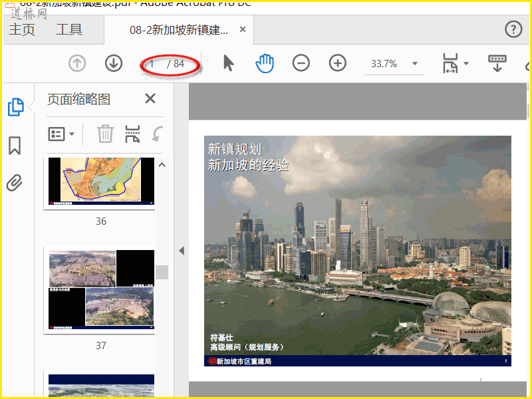The image size is (532, 399).
Task: Click the thumbnail scrollbar up arrow
Action: (x=162, y=165)
